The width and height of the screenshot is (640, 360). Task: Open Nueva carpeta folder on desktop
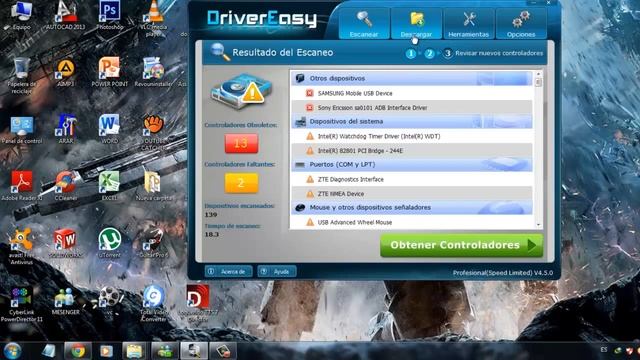pos(153,186)
